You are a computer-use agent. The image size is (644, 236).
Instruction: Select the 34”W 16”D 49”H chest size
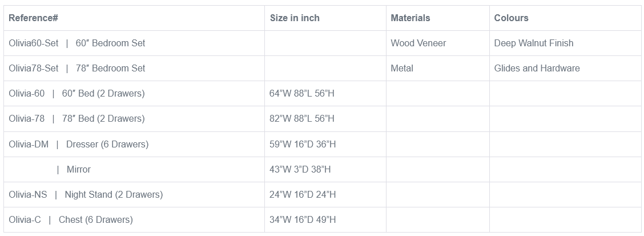coord(302,220)
